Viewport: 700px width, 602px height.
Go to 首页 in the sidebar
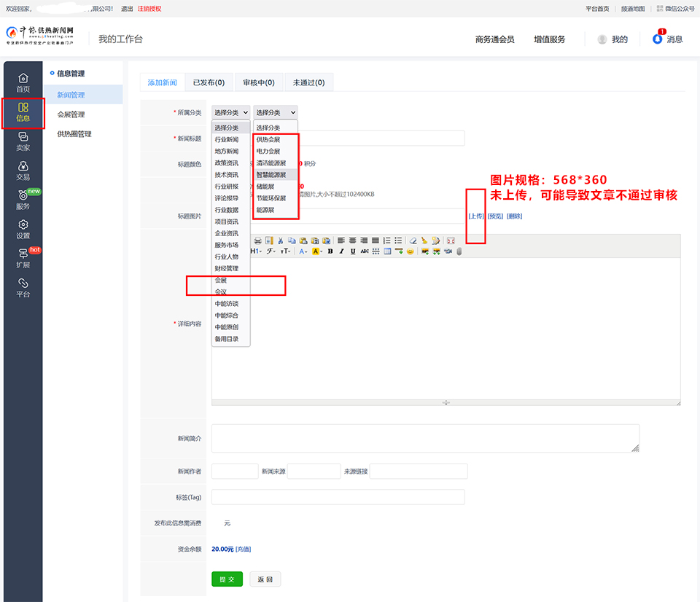[x=23, y=82]
